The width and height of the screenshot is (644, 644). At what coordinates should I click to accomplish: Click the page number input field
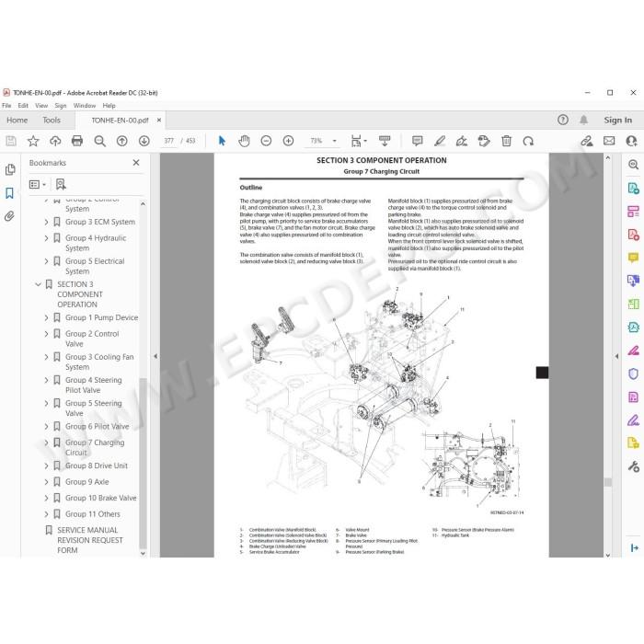tap(168, 141)
